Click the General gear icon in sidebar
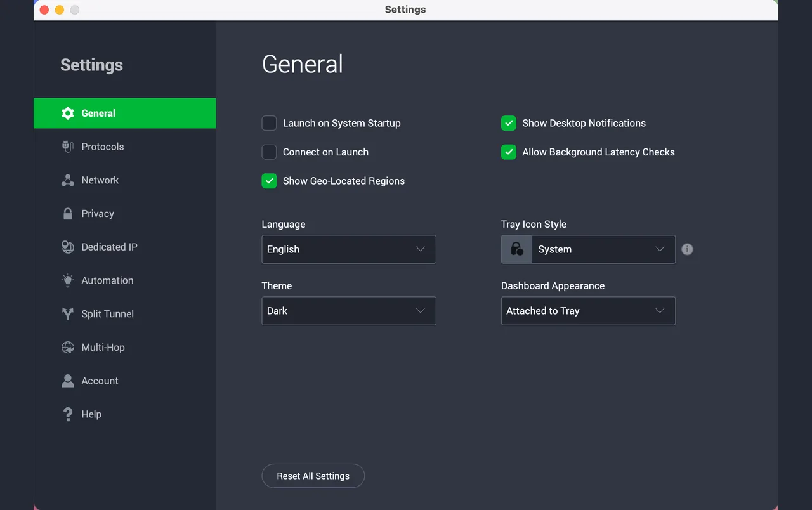812x510 pixels. (68, 114)
